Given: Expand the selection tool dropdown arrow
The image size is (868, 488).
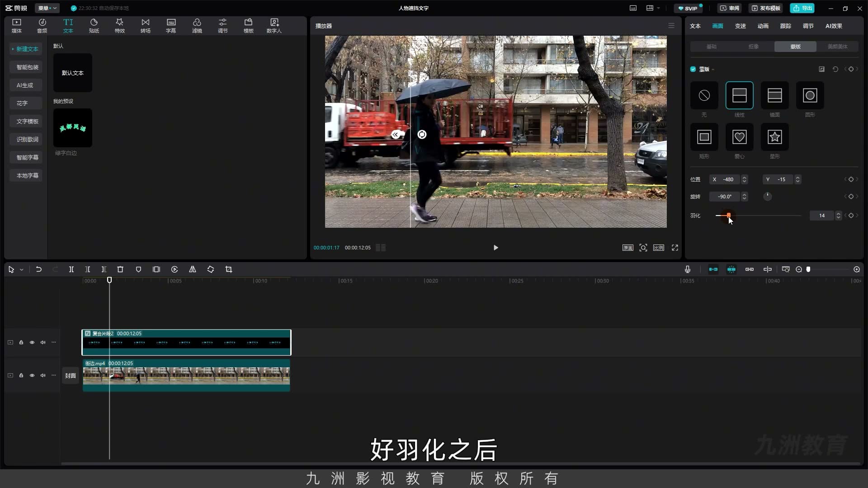Looking at the screenshot, I should coord(21,270).
